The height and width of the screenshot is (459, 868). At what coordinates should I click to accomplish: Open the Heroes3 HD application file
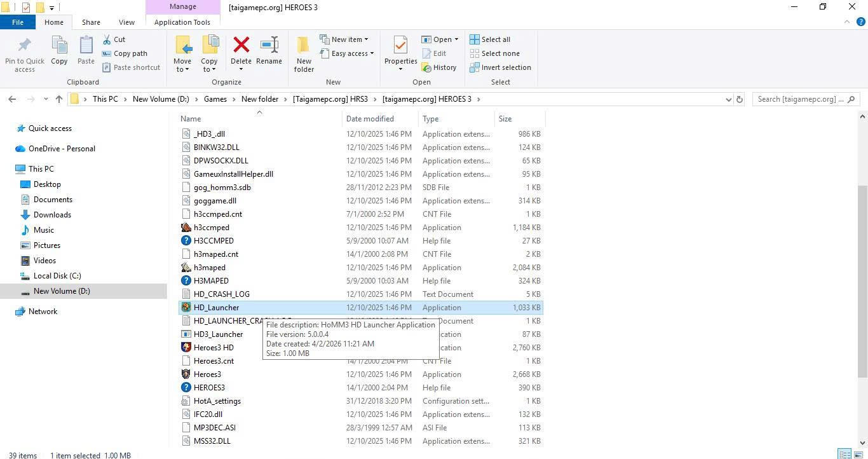pos(214,348)
